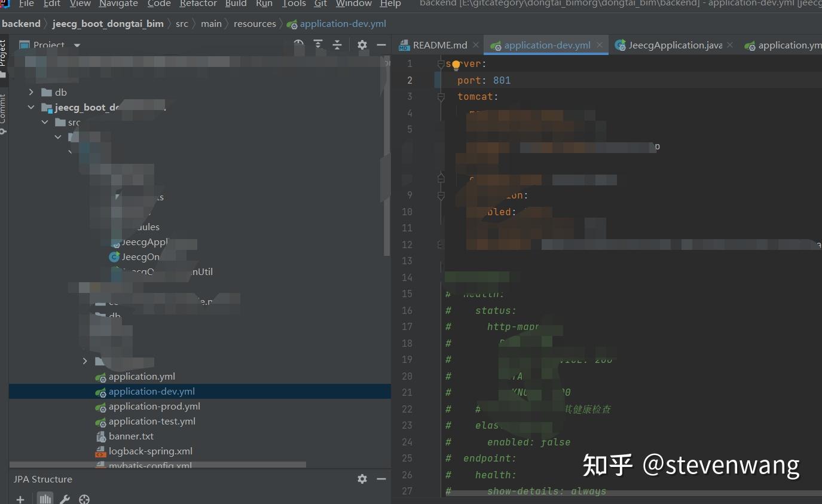Image resolution: width=822 pixels, height=504 pixels.
Task: Click port value 801 in editor
Action: [502, 80]
